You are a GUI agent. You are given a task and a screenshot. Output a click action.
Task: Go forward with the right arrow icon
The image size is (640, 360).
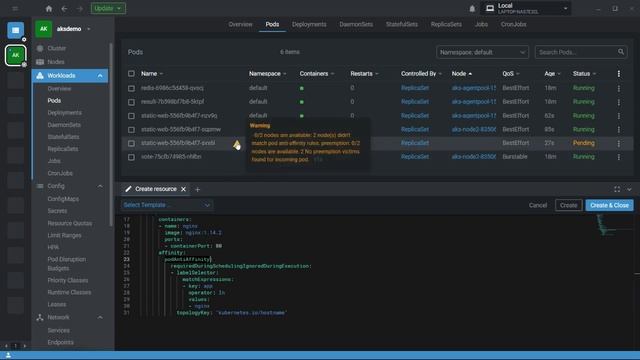pyautogui.click(x=80, y=8)
